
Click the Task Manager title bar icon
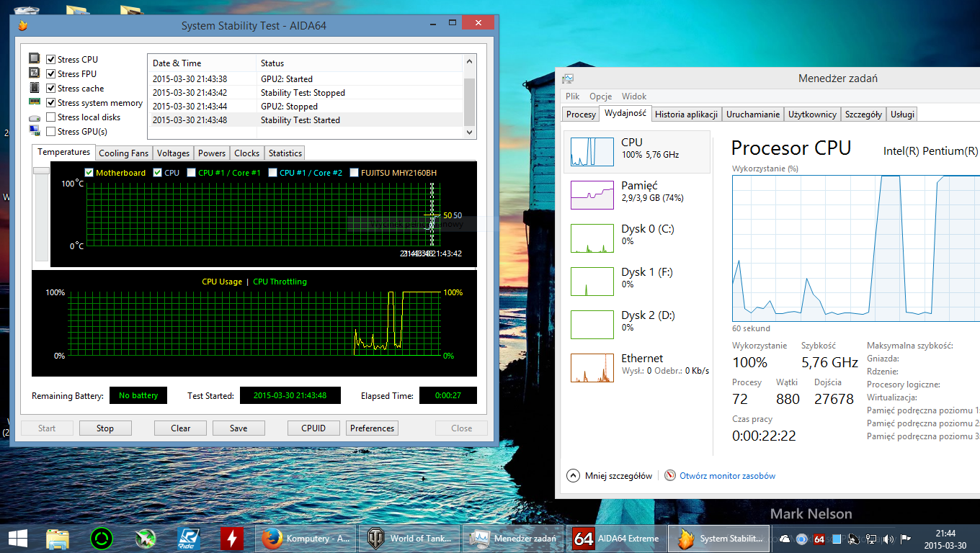[x=568, y=78]
